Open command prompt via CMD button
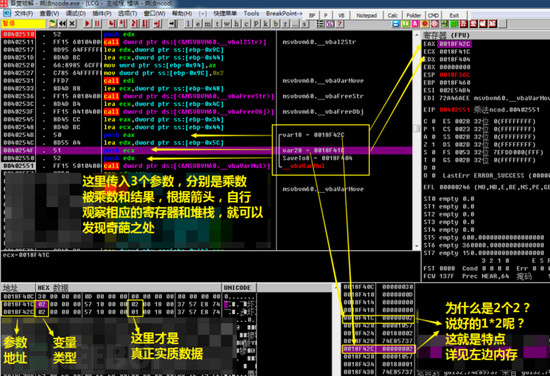550x376 pixels. [x=433, y=15]
